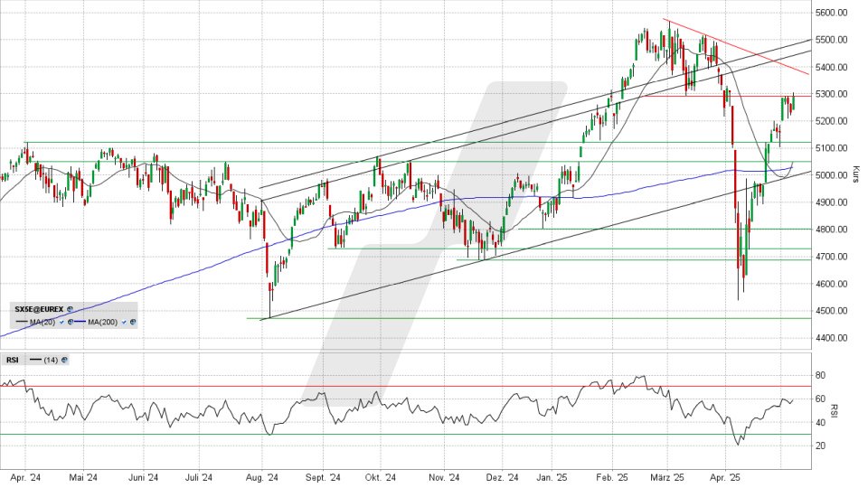
Task: Click the globe icon after RSI (14)
Action: pyautogui.click(x=64, y=360)
